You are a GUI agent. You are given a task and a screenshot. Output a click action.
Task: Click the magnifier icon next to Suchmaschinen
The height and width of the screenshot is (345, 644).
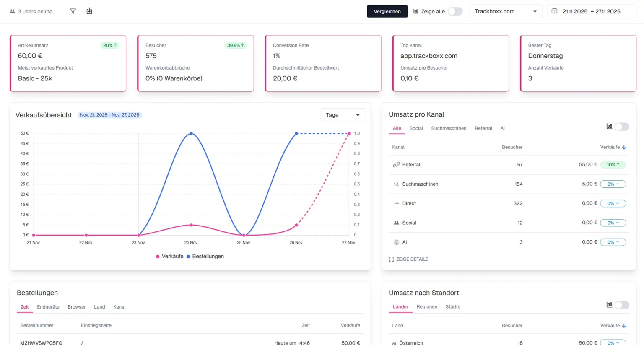[x=396, y=184]
